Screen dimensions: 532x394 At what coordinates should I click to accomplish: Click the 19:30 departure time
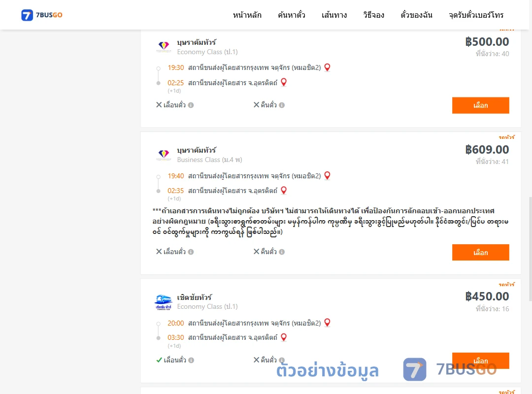pos(176,67)
